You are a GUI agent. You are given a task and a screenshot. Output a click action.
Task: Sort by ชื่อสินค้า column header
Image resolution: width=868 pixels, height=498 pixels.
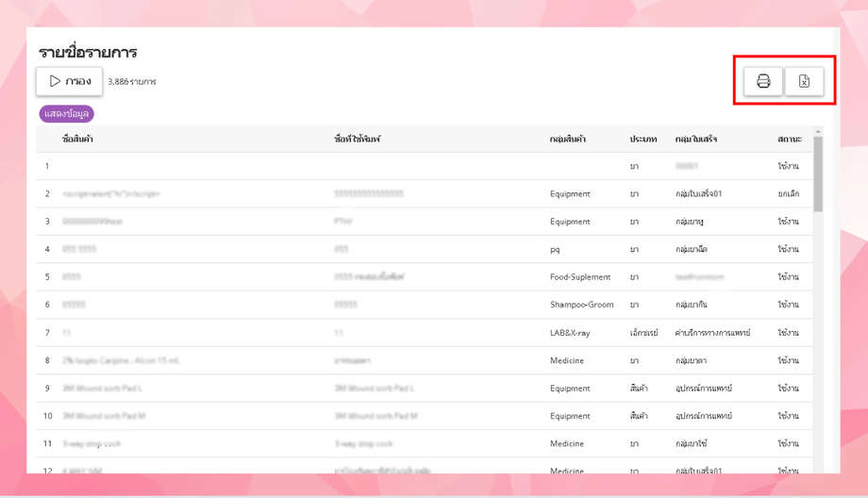[77, 139]
